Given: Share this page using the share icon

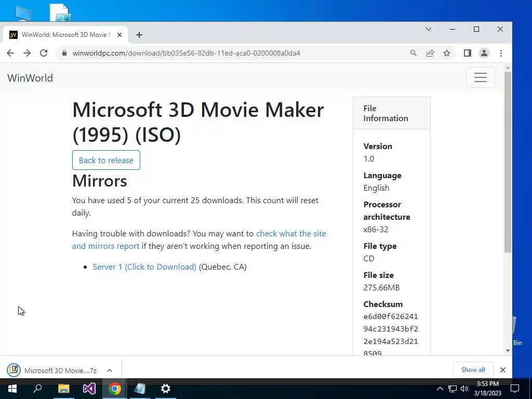Looking at the screenshot, I should click(430, 53).
